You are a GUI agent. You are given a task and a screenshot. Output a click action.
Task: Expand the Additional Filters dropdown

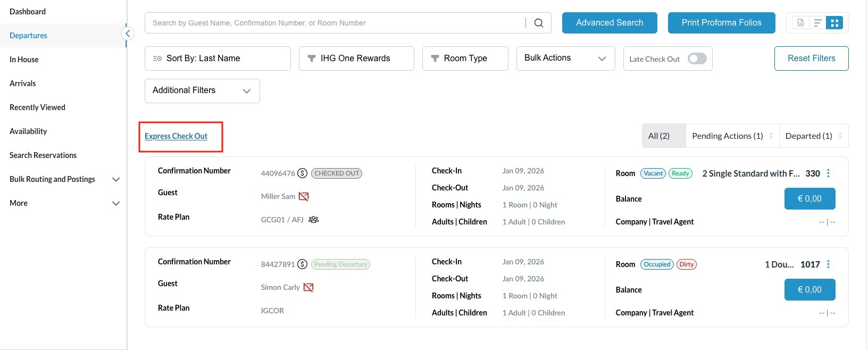202,90
